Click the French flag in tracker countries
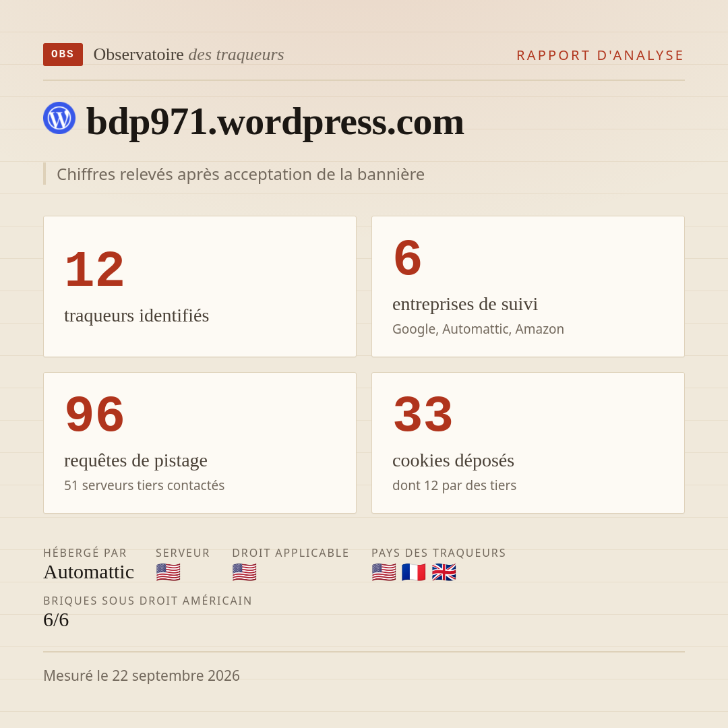The image size is (728, 728). tap(414, 572)
